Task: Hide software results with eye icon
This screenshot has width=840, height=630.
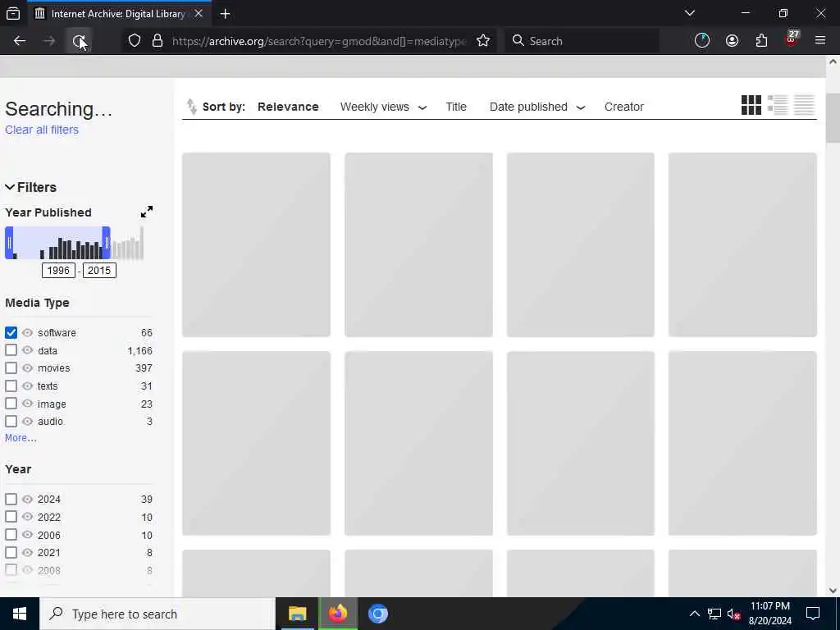Action: tap(27, 333)
